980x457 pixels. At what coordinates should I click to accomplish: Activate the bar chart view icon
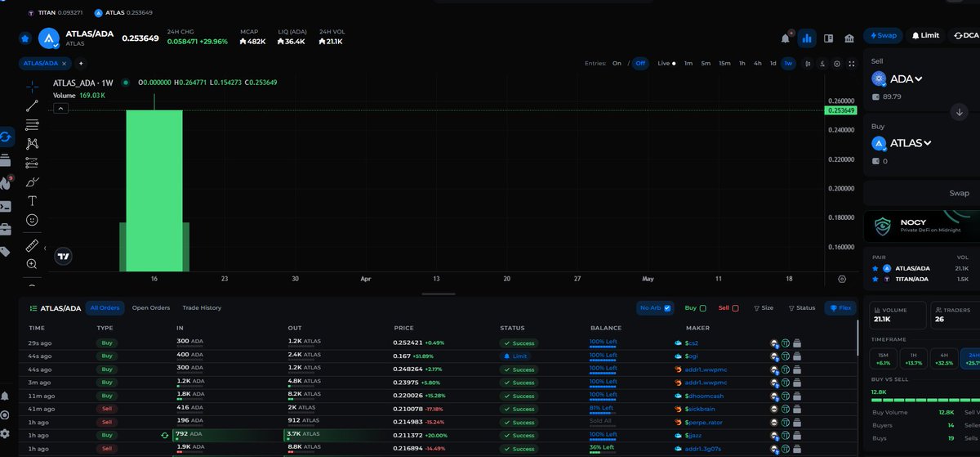[x=807, y=38]
